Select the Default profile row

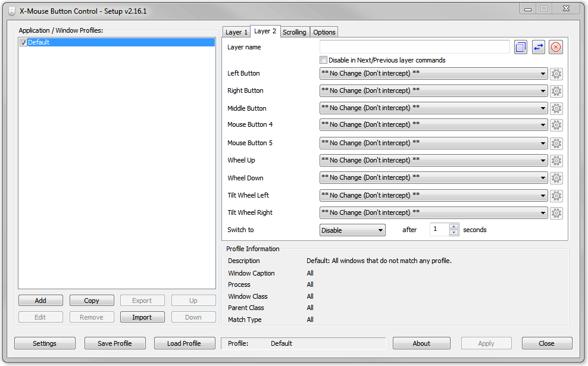[117, 42]
